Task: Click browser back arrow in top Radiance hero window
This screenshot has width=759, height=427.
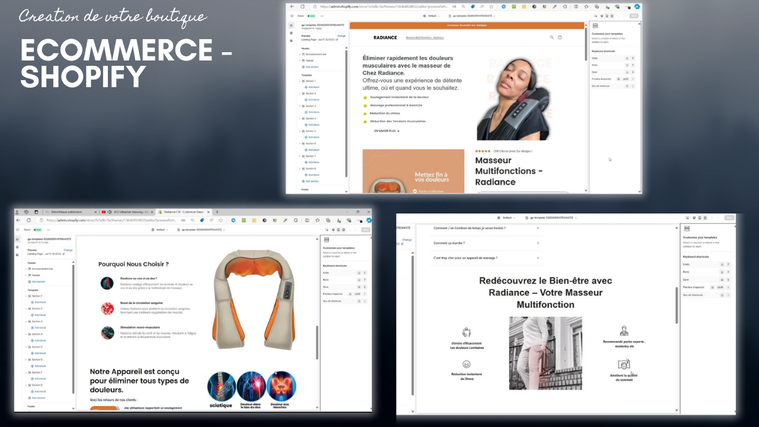Action: [292, 7]
